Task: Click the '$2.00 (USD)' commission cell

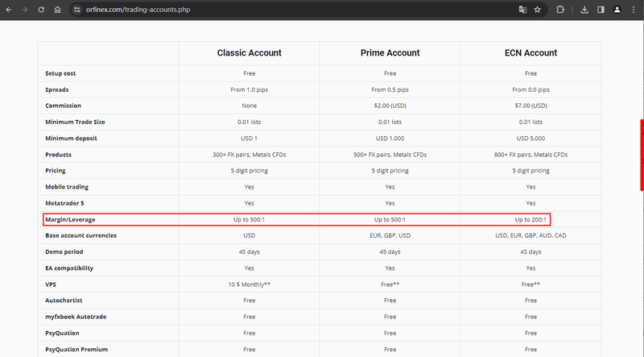Action: [390, 106]
